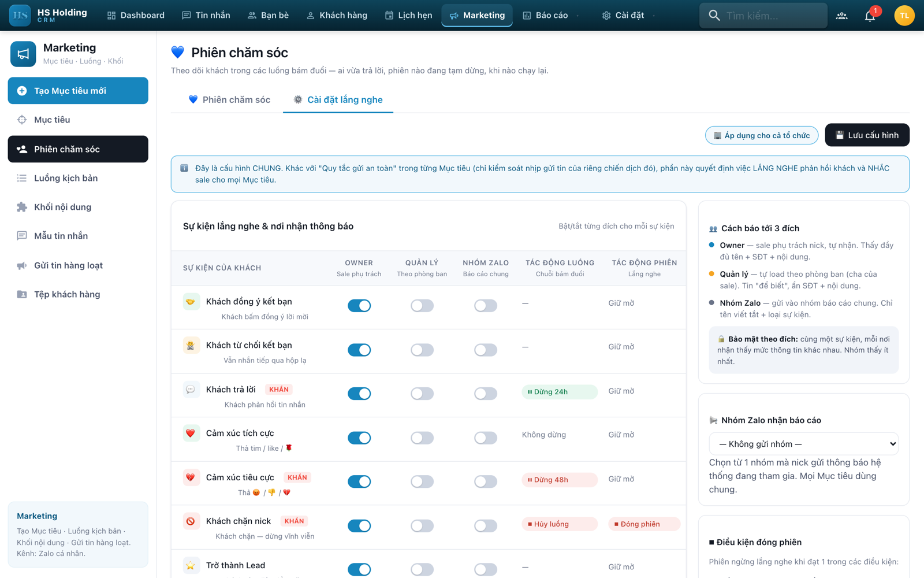
Task: Enable Nhóm Zalo toggle for Khách từ chối kết bạn
Action: [486, 350]
